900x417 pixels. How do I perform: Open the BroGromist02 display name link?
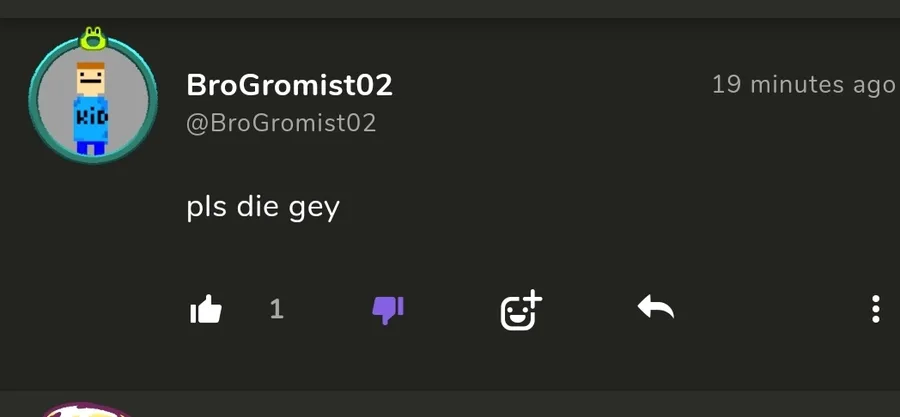coord(289,85)
